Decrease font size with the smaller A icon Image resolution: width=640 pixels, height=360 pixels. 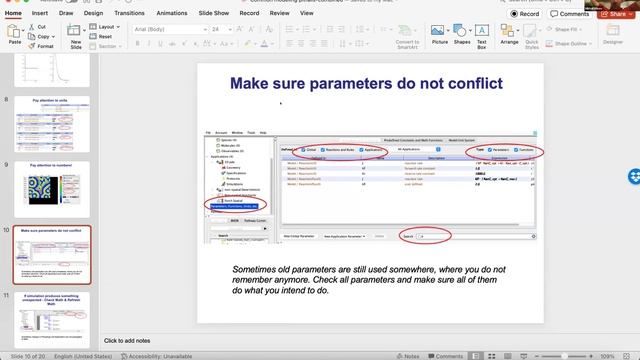pos(251,29)
